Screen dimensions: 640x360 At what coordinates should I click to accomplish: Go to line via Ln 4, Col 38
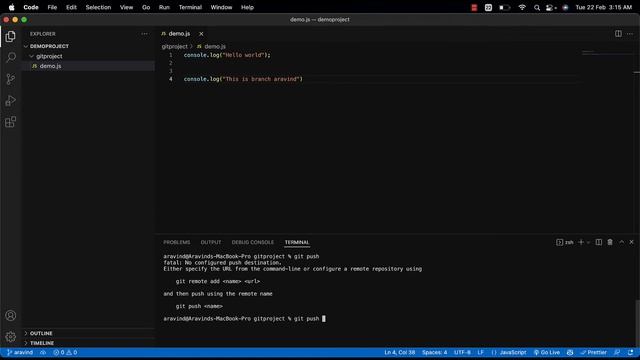pos(400,352)
